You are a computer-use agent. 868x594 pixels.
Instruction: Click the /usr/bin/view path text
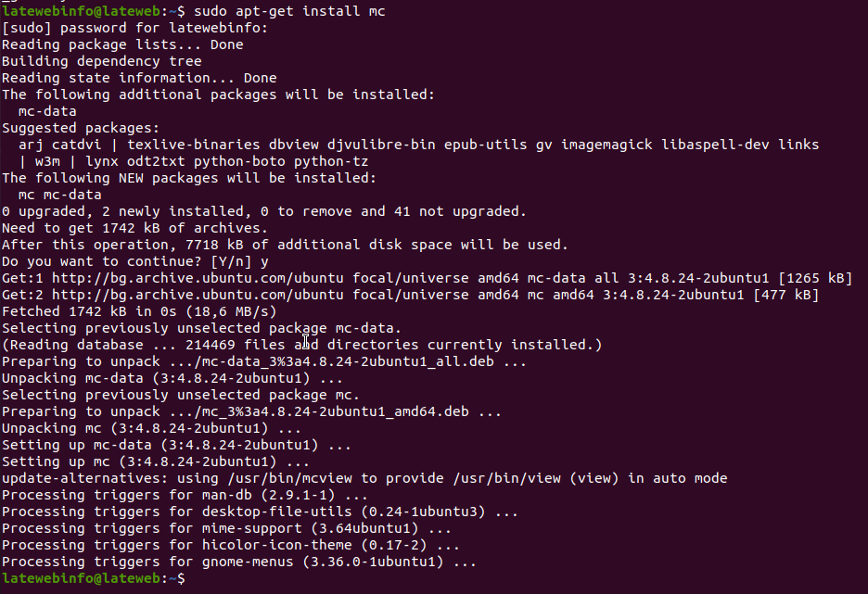click(509, 478)
